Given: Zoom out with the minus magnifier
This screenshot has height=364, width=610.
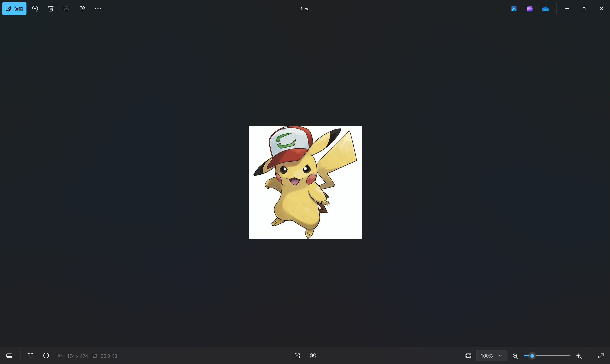Looking at the screenshot, I should pyautogui.click(x=515, y=356).
